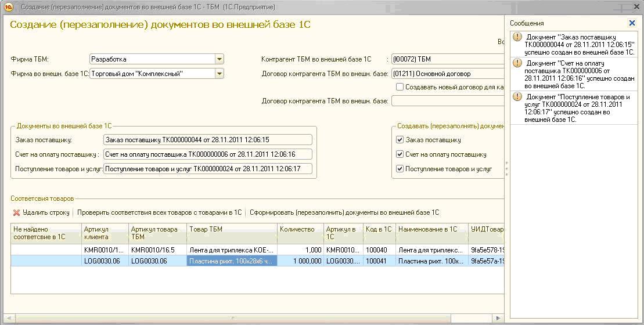Select the KMR0010/16.5 table row
Viewport: 644px width, 325px height.
point(257,250)
